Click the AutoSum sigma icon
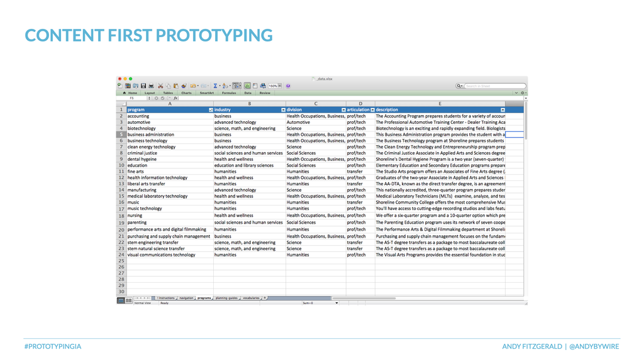Image resolution: width=644 pixels, height=362 pixels. [x=215, y=85]
